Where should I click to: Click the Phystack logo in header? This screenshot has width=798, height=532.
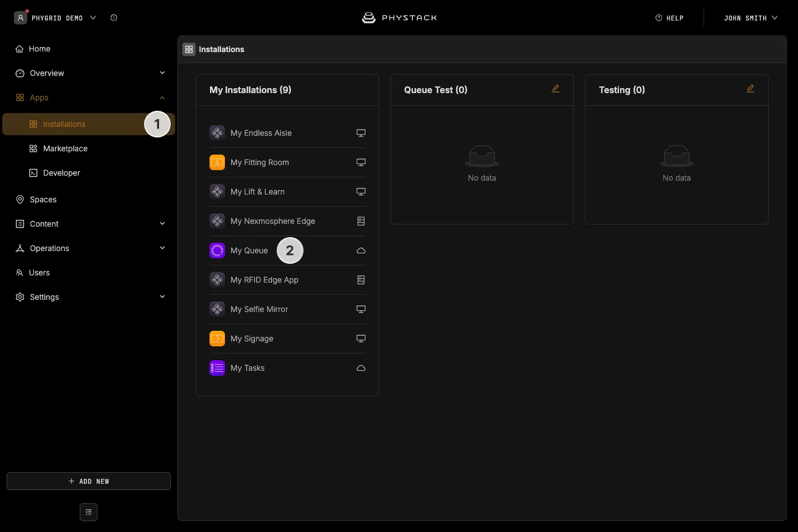(399, 18)
